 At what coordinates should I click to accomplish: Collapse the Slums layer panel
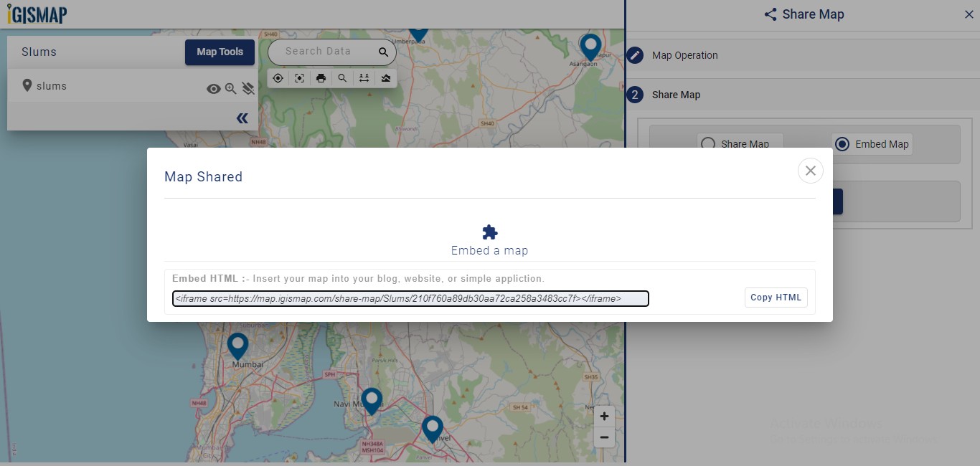(x=242, y=117)
